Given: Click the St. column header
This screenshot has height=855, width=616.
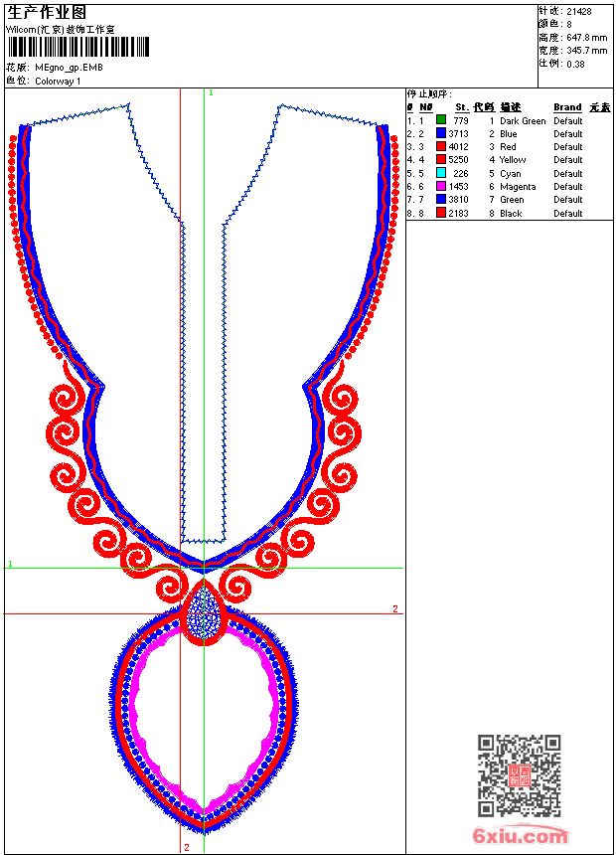Looking at the screenshot, I should coord(461,107).
